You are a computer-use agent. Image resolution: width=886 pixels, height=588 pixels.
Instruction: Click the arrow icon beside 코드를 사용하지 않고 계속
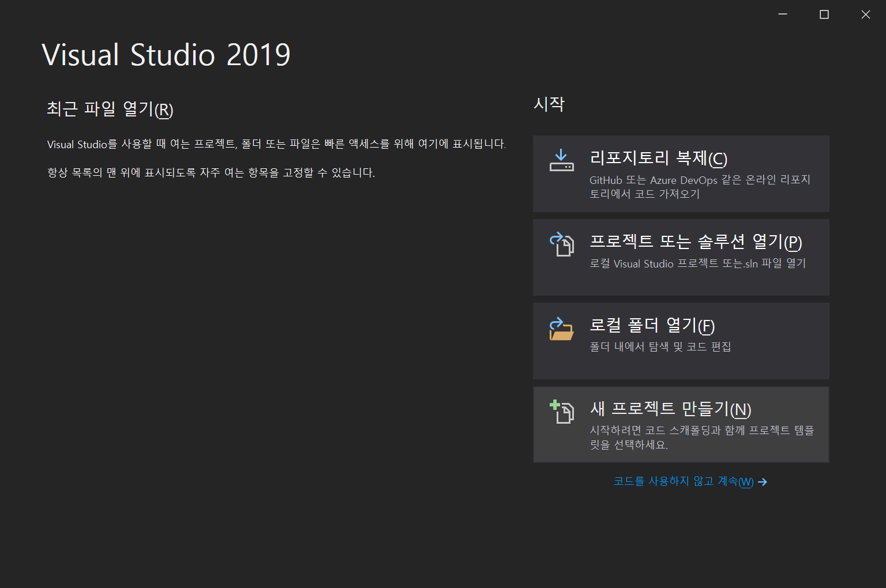point(763,482)
